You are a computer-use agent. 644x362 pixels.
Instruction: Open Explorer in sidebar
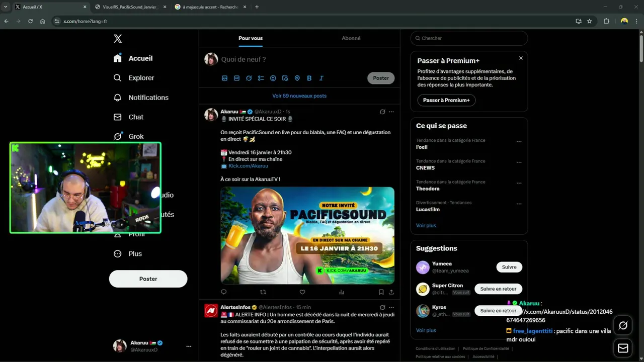click(134, 78)
